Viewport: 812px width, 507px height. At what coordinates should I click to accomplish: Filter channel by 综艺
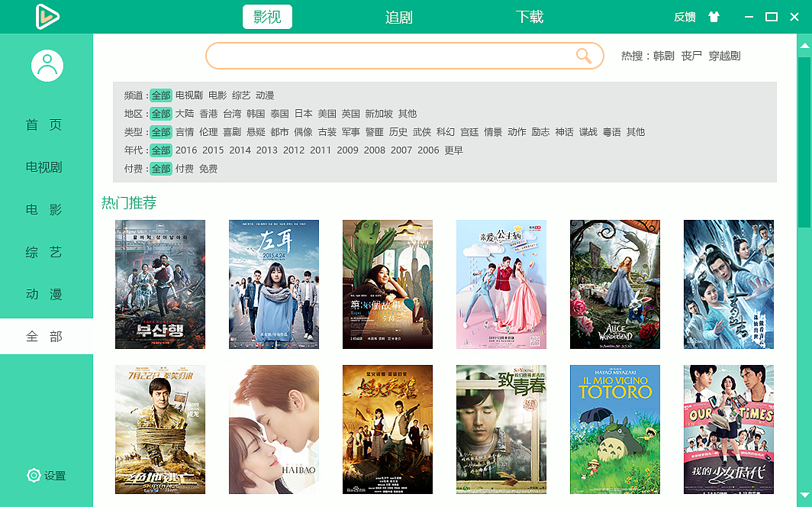point(241,95)
